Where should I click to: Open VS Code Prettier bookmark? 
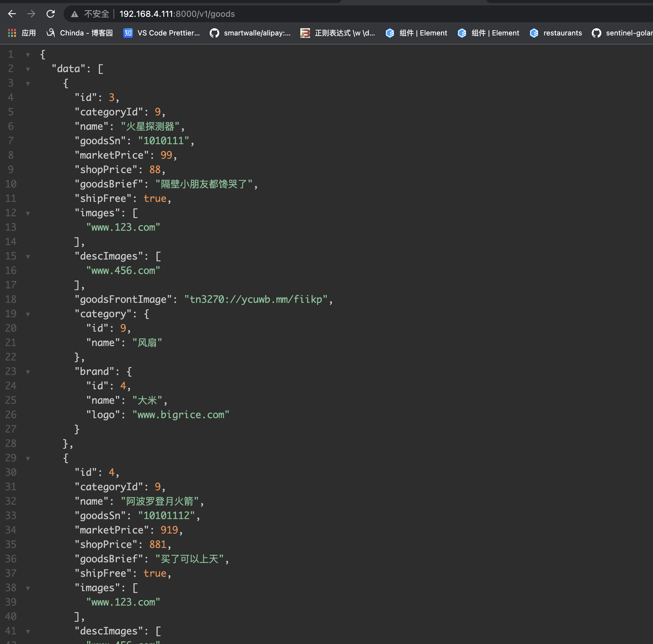click(x=162, y=33)
